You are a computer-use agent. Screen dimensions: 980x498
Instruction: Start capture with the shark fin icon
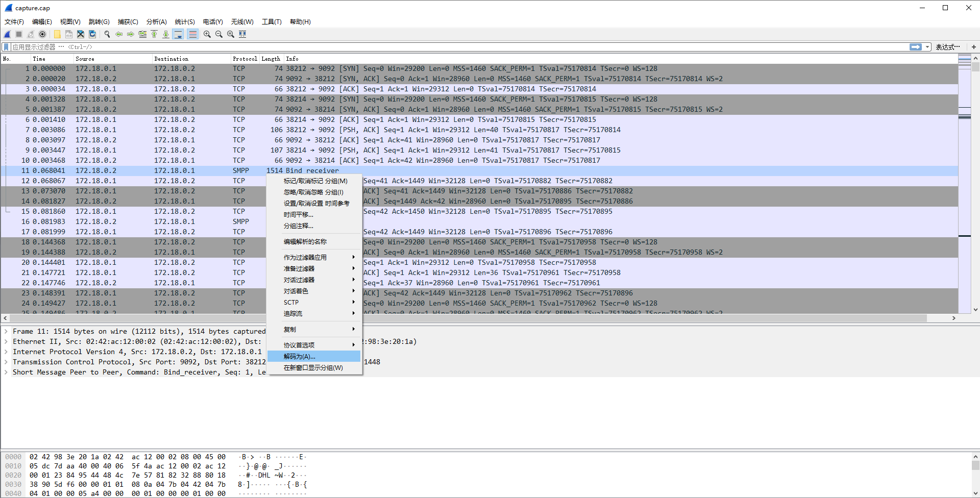click(x=7, y=34)
